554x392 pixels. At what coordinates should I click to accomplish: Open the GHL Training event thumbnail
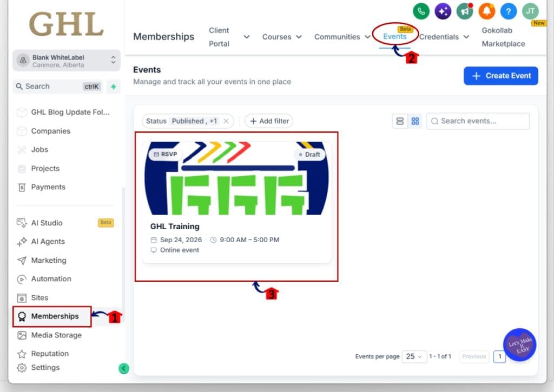tap(237, 178)
